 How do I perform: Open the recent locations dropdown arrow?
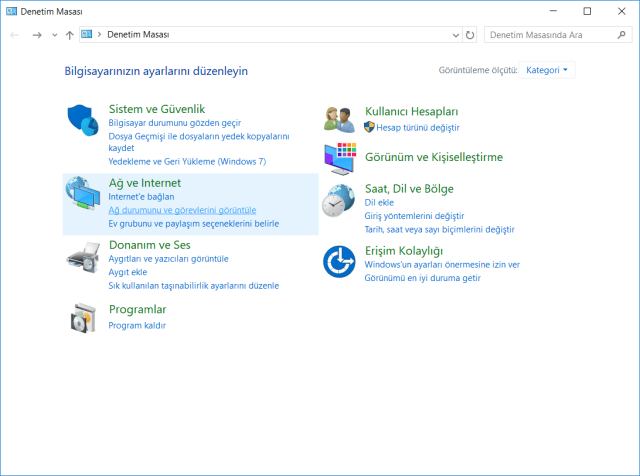click(54, 35)
